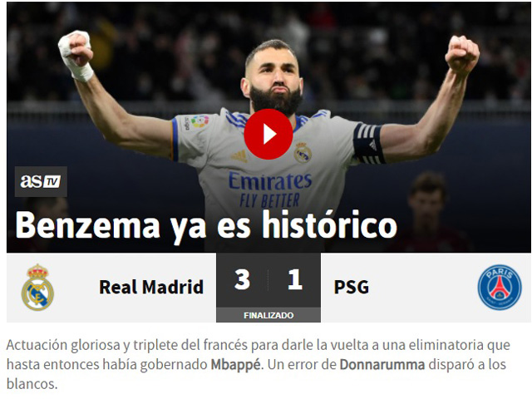Screen dimensions: 532x399
Task: Click the Real Madrid badge on the shirt
Action: pyautogui.click(x=303, y=152)
